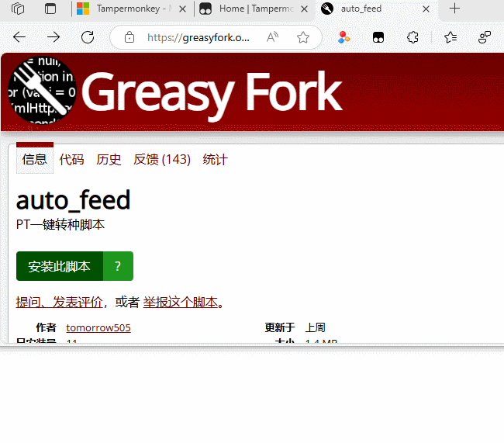
Task: Open the 反馈 (143) tab
Action: click(162, 160)
